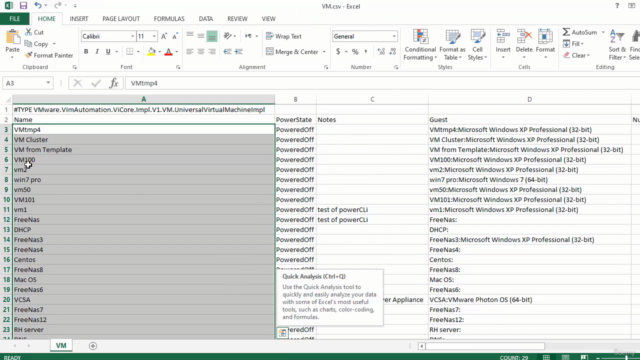This screenshot has height=360, width=640.
Task: Toggle align text right
Action: click(212, 52)
